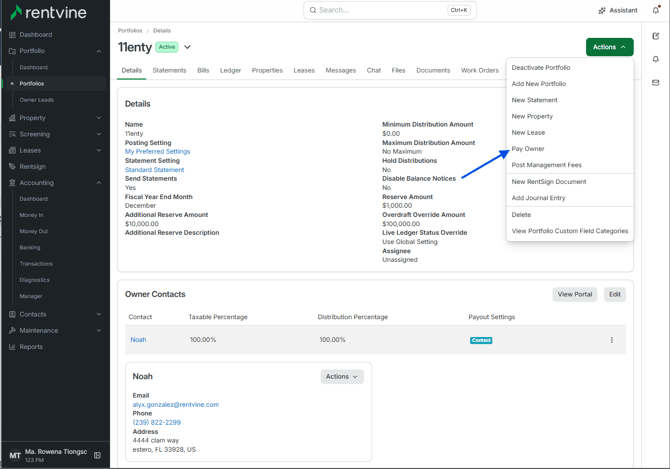Choose New RentSign Document

point(549,182)
